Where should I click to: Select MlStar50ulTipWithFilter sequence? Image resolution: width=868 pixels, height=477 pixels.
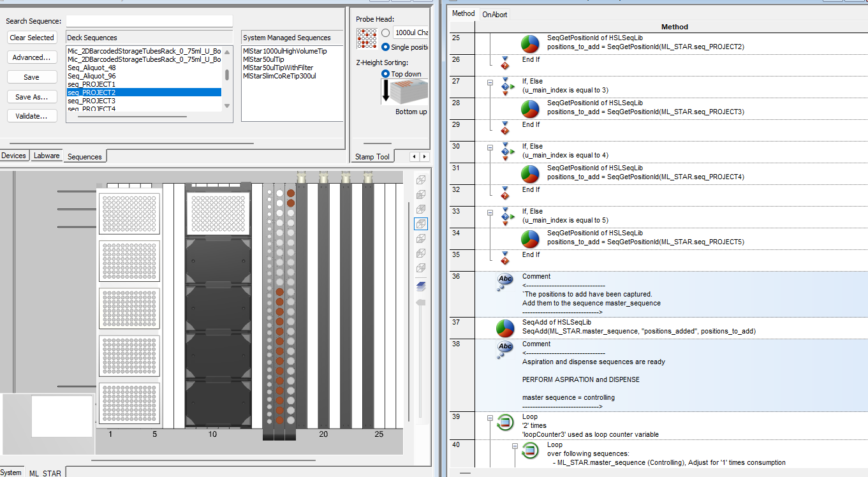[278, 68]
